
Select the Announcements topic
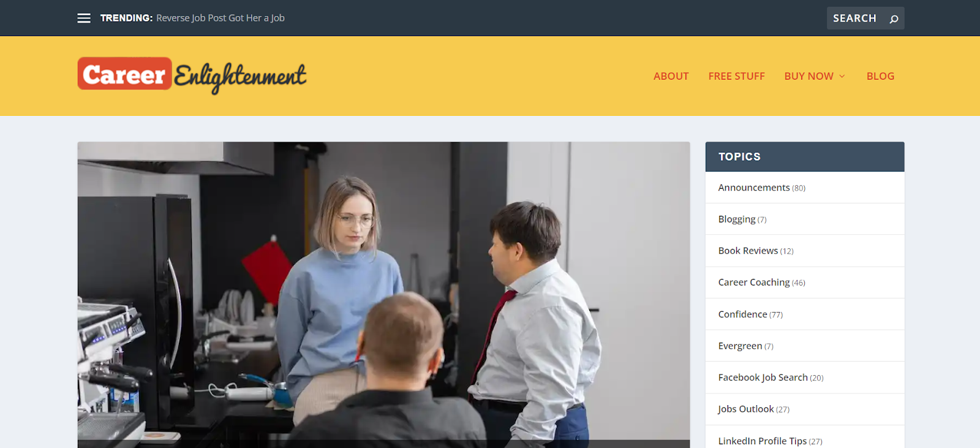pos(754,188)
